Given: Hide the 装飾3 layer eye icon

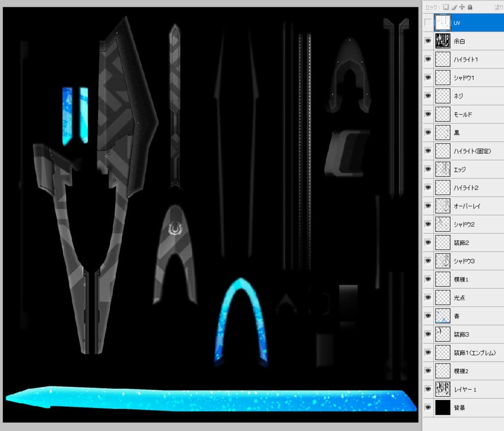Looking at the screenshot, I should [x=428, y=334].
